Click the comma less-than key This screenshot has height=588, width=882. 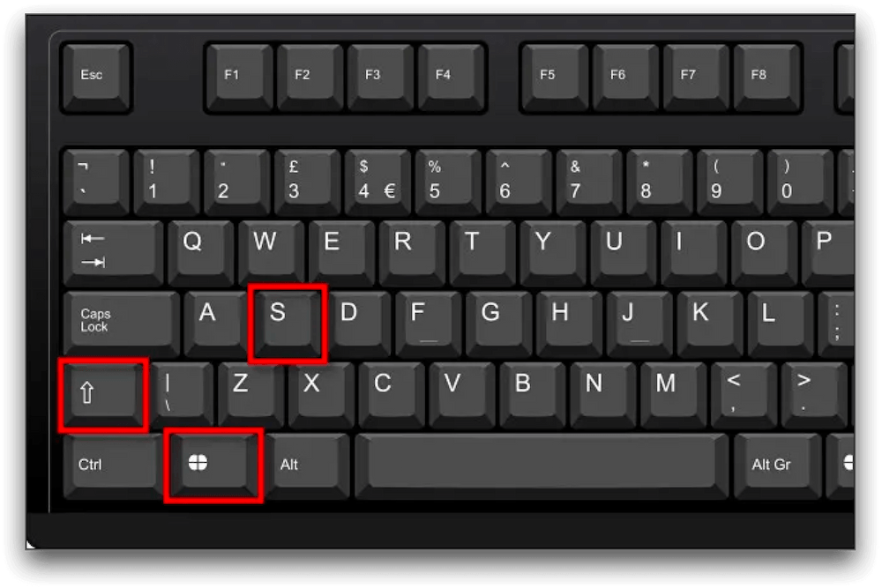[744, 395]
